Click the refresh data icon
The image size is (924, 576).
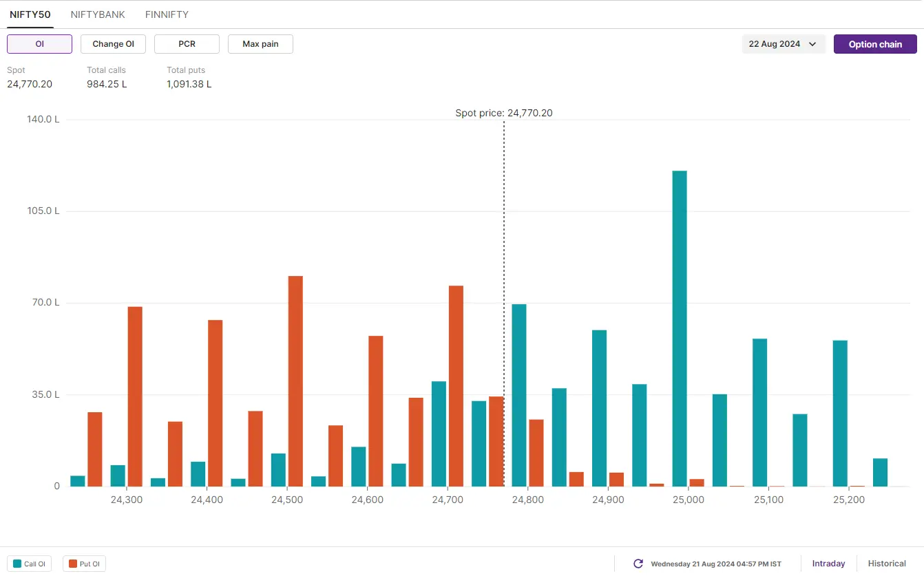[638, 564]
